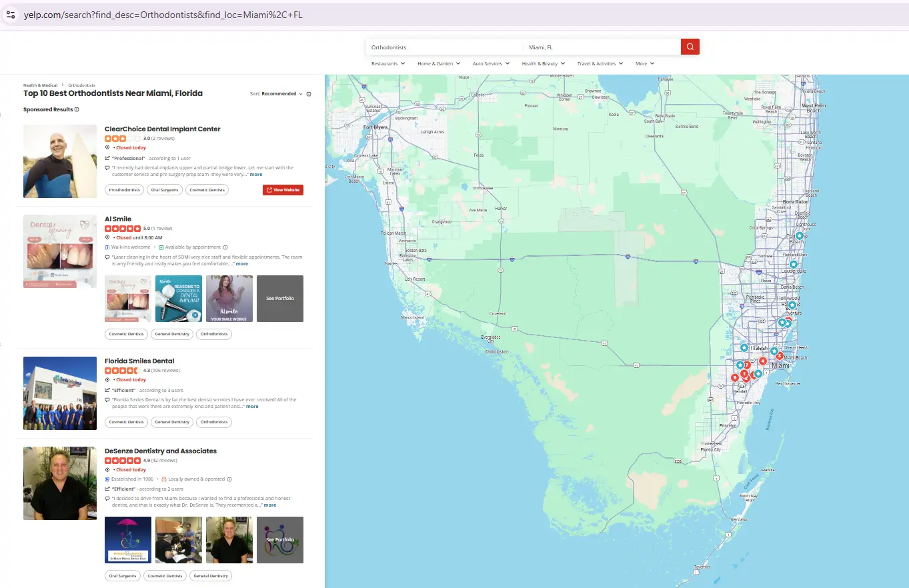Open ClearChoice surfer photo thumbnail

point(60,161)
